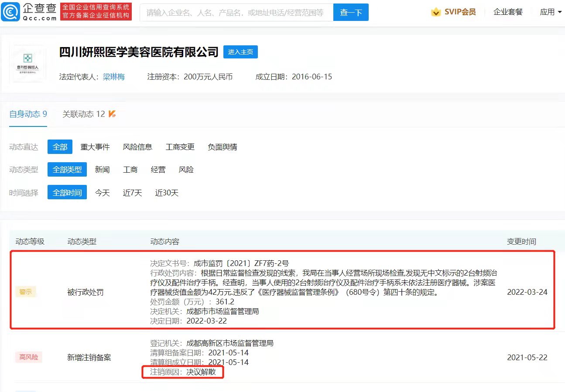Click the VIP badge beside 关联动态
The width and height of the screenshot is (565, 392).
point(112,114)
